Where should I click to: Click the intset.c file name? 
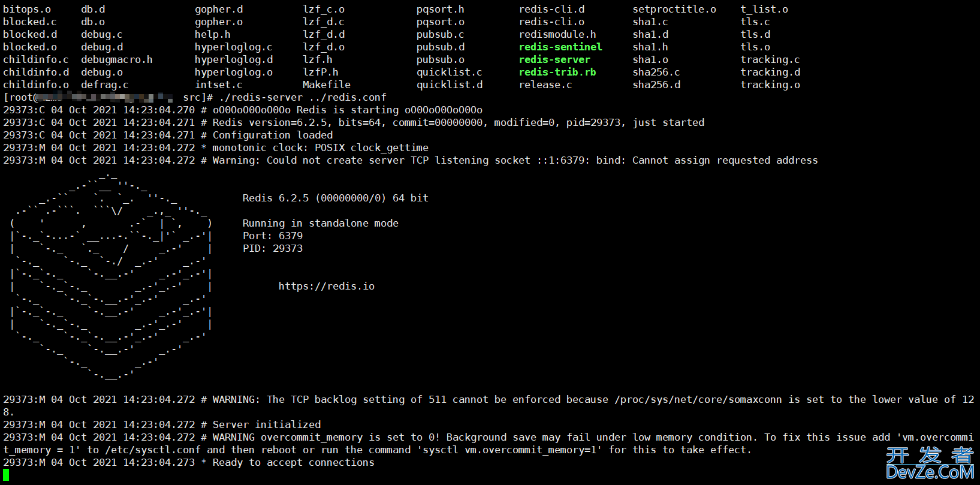(219, 85)
